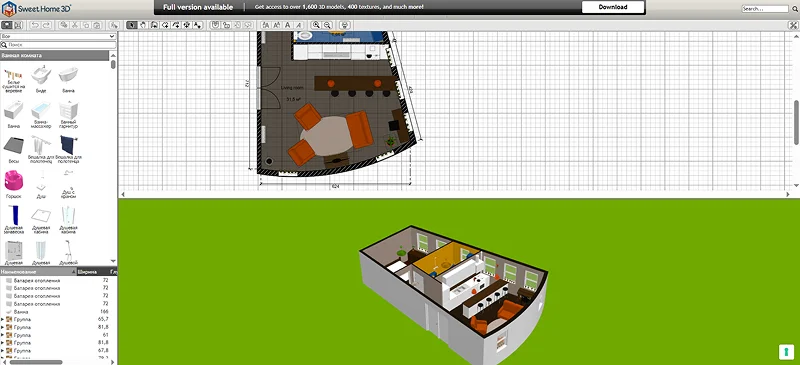Open the furniture category dropdown showing Все
Viewport: 800px width, 365px height.
58,37
